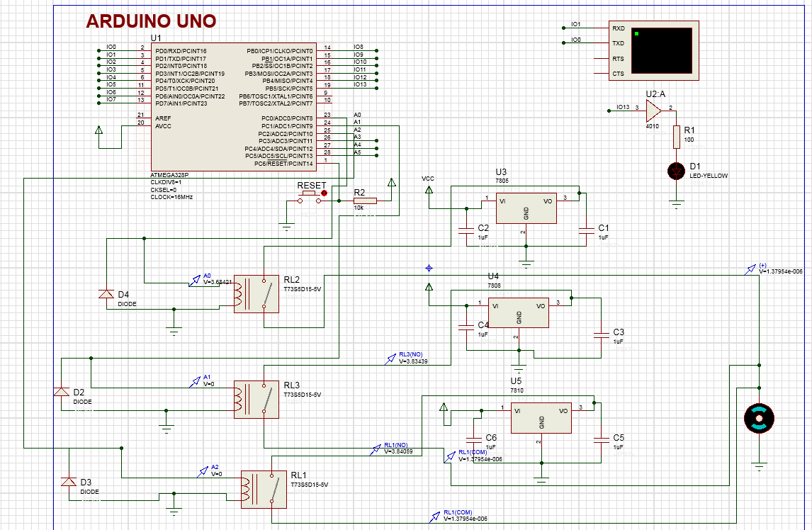Click the VCC power terminal arrow
812x530 pixels.
click(x=429, y=190)
